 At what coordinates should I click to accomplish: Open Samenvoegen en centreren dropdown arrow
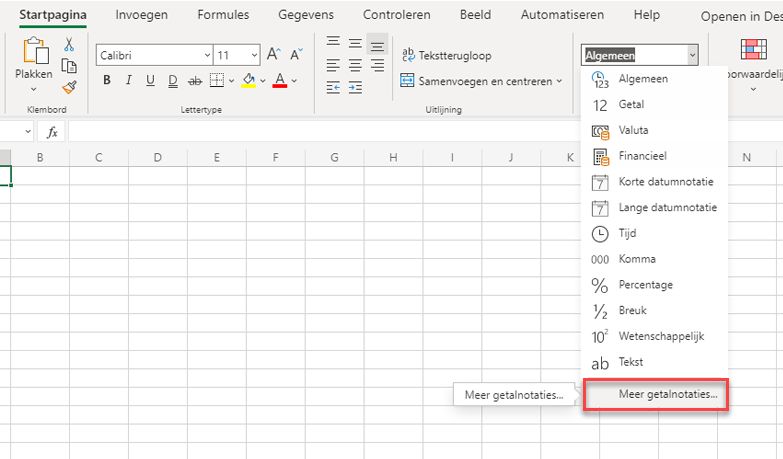point(559,80)
